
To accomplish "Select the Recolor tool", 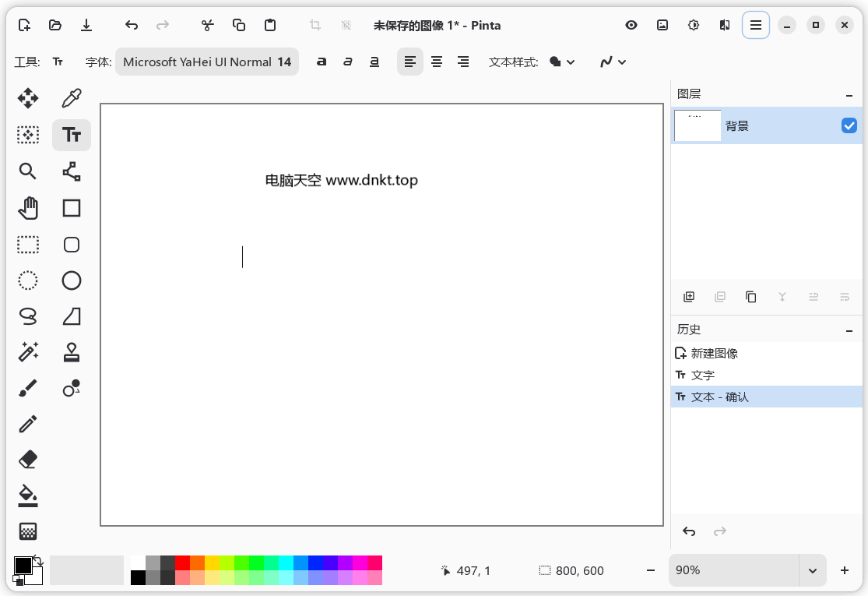I will click(x=72, y=388).
